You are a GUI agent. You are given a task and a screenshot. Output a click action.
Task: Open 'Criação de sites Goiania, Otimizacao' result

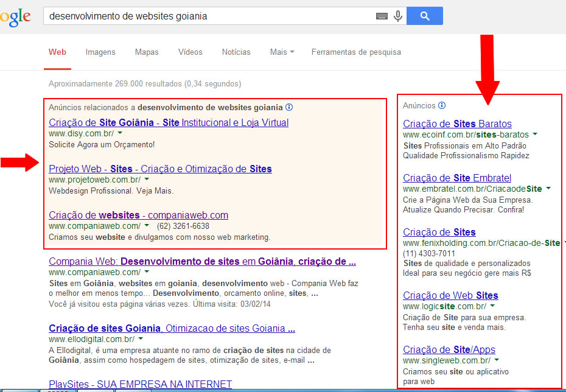(x=172, y=329)
